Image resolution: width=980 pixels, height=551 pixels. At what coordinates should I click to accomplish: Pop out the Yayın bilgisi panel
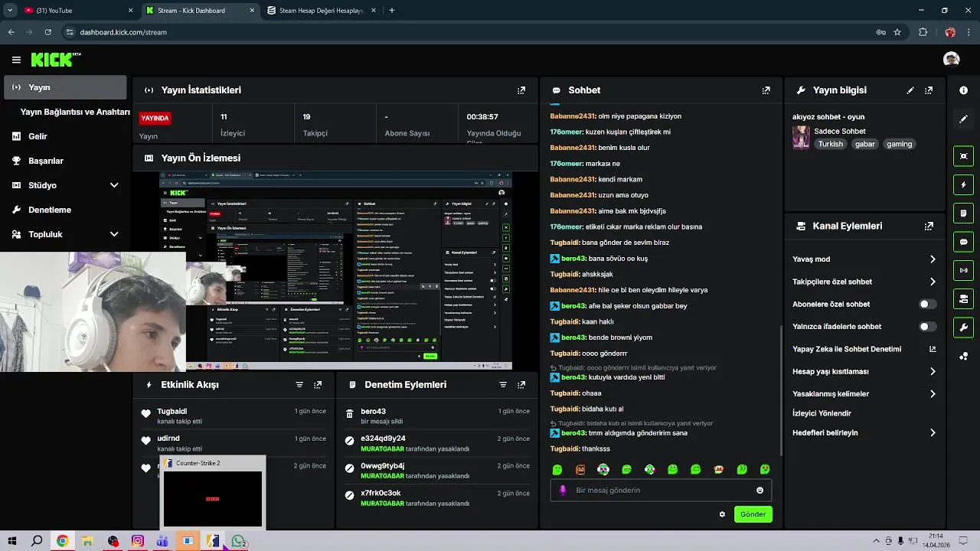click(x=929, y=90)
